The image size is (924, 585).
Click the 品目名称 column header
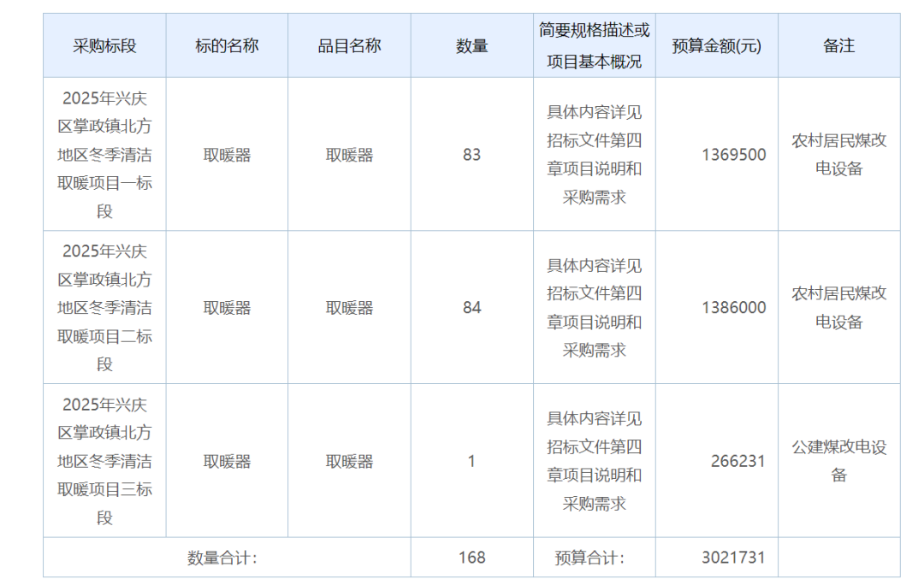click(349, 46)
